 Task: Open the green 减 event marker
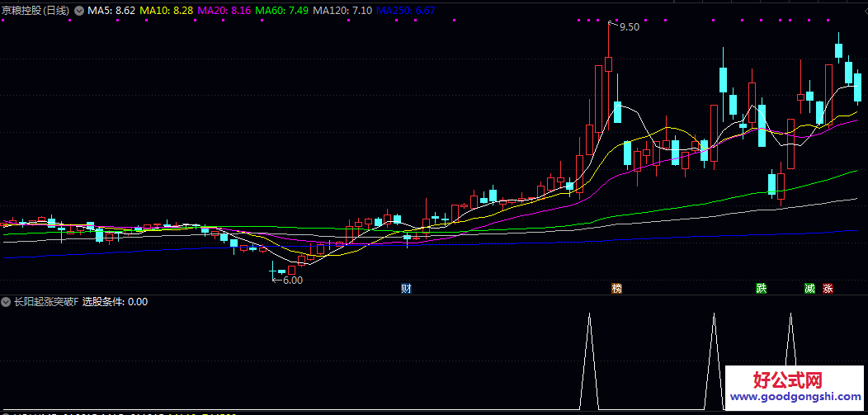coord(810,288)
